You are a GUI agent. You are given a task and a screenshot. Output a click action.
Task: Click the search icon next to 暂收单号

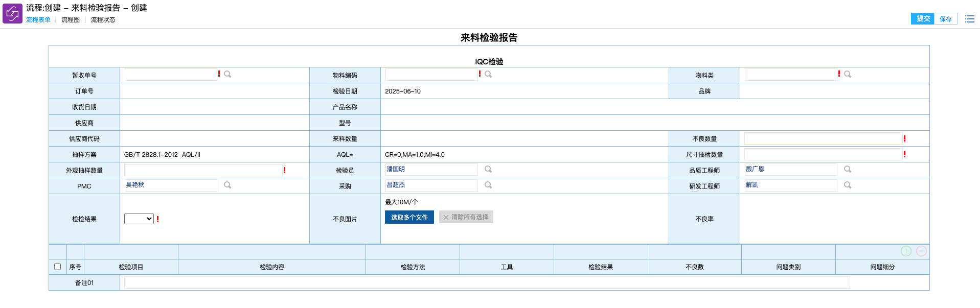(227, 75)
